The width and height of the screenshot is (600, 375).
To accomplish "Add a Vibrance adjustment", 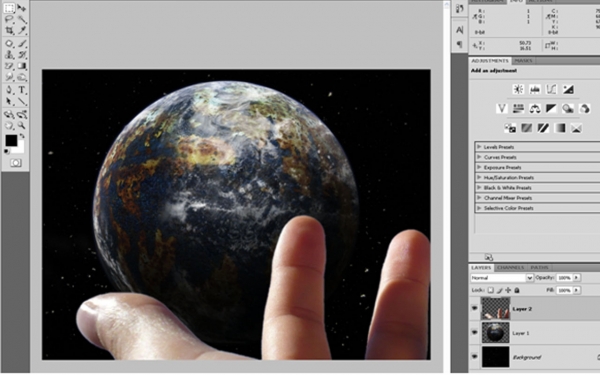I will coord(502,109).
